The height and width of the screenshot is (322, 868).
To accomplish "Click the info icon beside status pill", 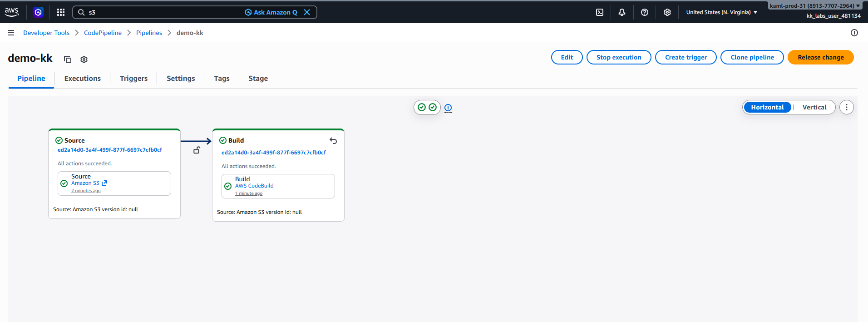I will [448, 108].
